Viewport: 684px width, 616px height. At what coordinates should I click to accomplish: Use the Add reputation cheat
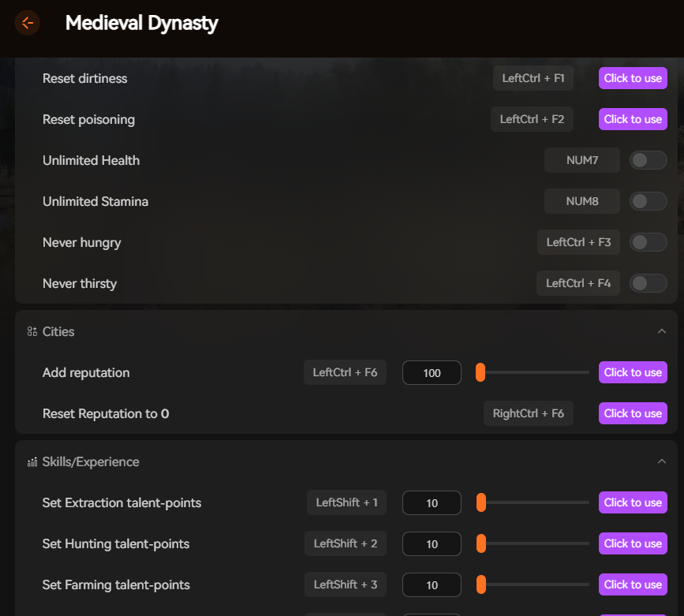tap(633, 372)
